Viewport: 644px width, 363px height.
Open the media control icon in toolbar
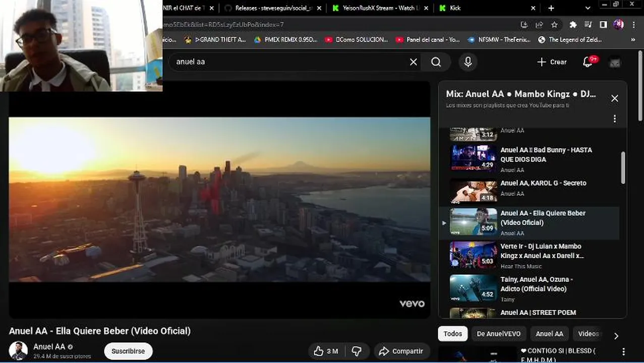tap(588, 25)
